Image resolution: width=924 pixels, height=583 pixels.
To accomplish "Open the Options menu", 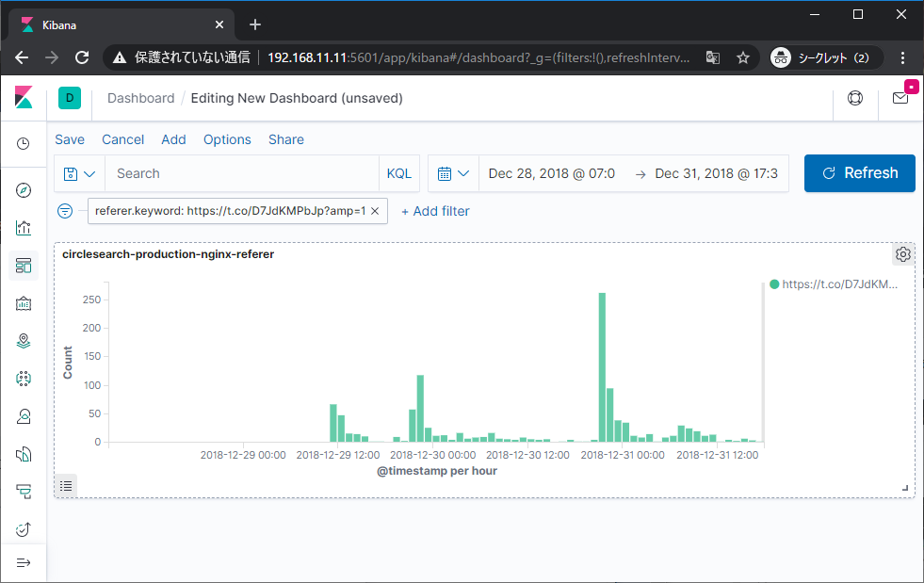I will (x=227, y=139).
